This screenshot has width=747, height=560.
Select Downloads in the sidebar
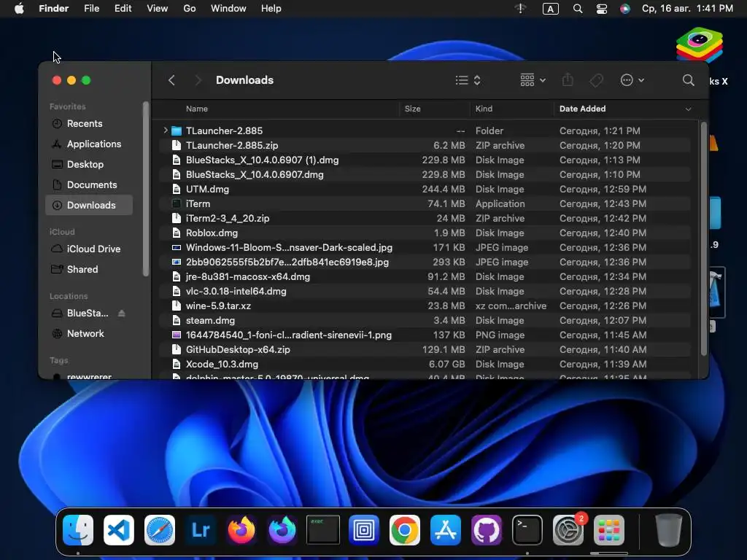click(x=89, y=205)
